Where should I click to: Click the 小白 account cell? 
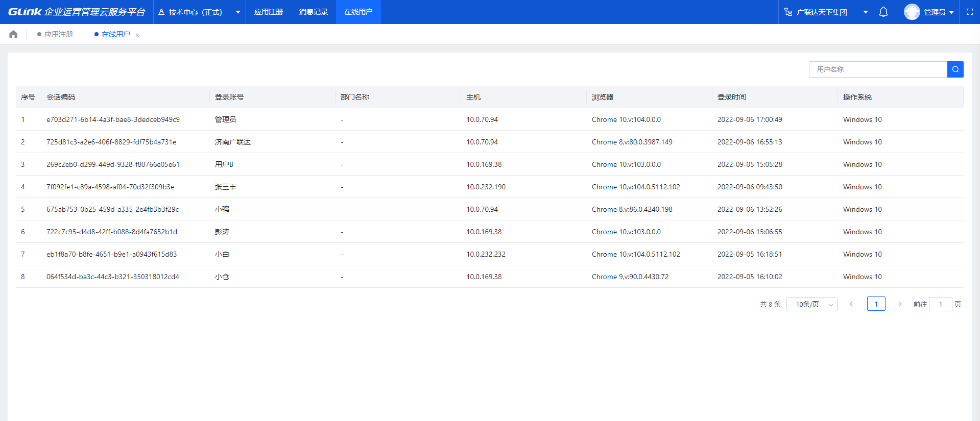click(x=222, y=254)
